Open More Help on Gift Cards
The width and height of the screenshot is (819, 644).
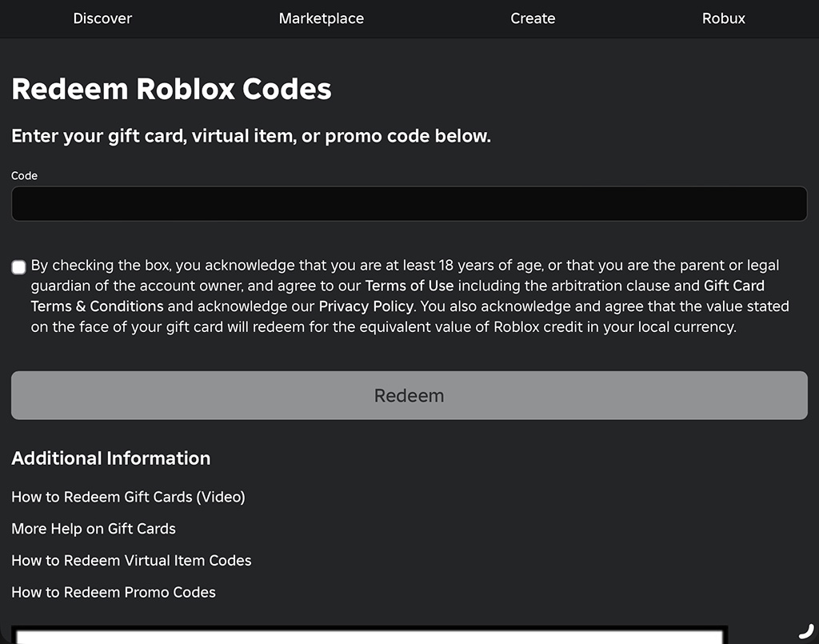coord(94,529)
